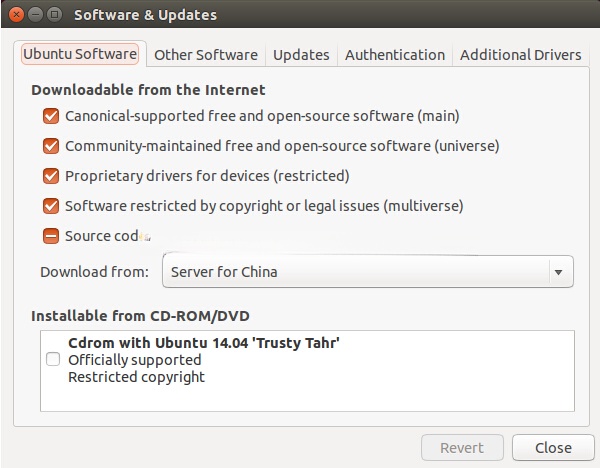Enable the Ubuntu 14.04 Cdrom checkbox
Image resolution: width=600 pixels, height=468 pixels.
pos(53,360)
